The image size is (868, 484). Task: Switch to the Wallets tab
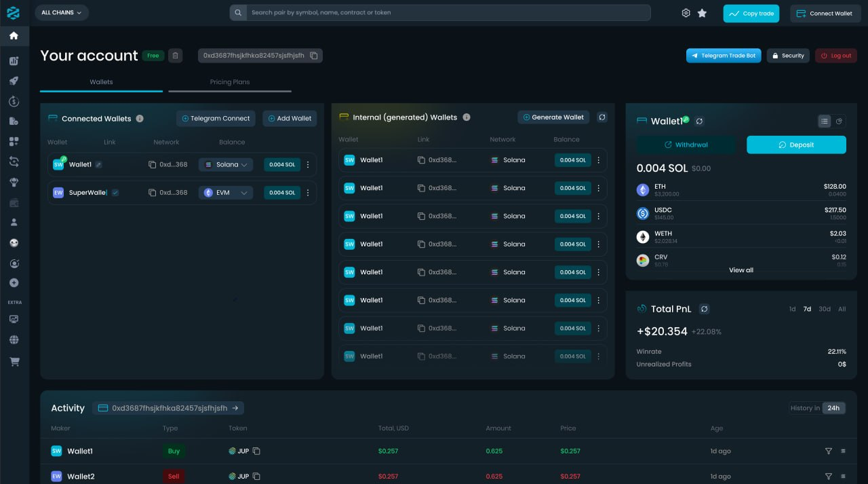[x=102, y=82]
